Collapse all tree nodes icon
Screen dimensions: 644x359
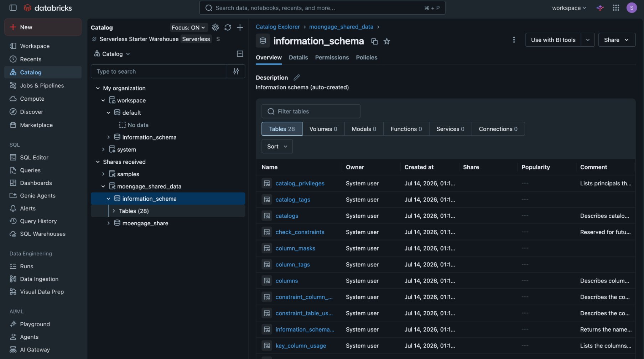click(240, 54)
